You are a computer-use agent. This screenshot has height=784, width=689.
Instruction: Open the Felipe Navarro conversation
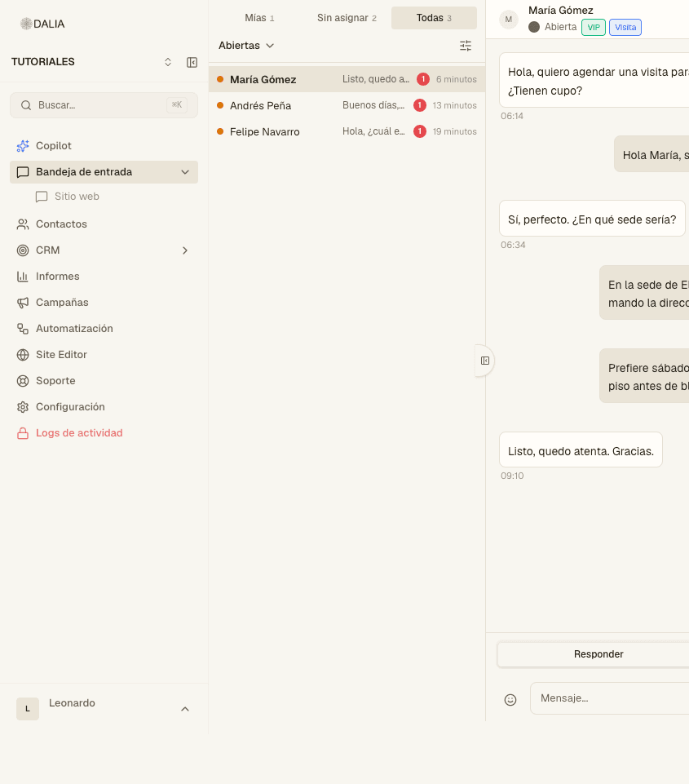click(x=347, y=131)
